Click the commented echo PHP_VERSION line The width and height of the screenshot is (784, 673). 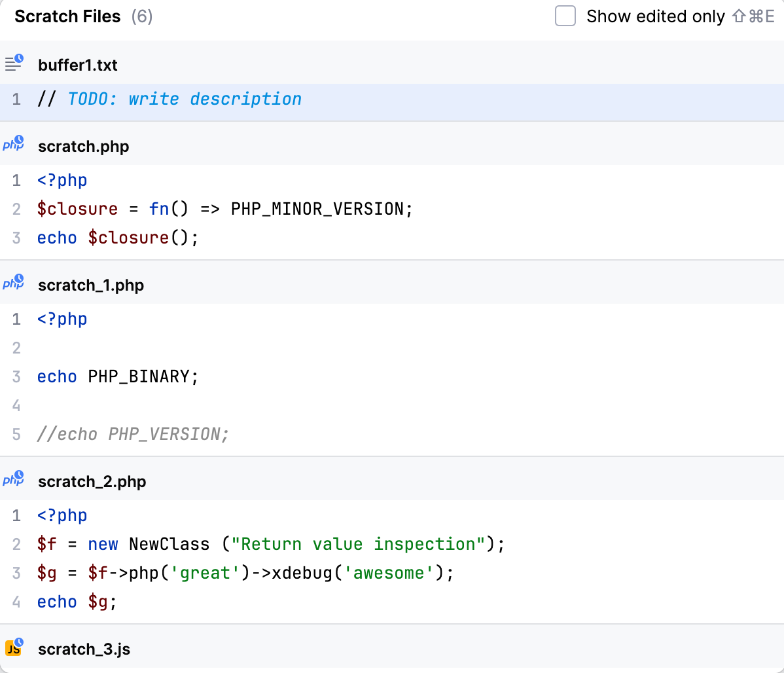[133, 434]
